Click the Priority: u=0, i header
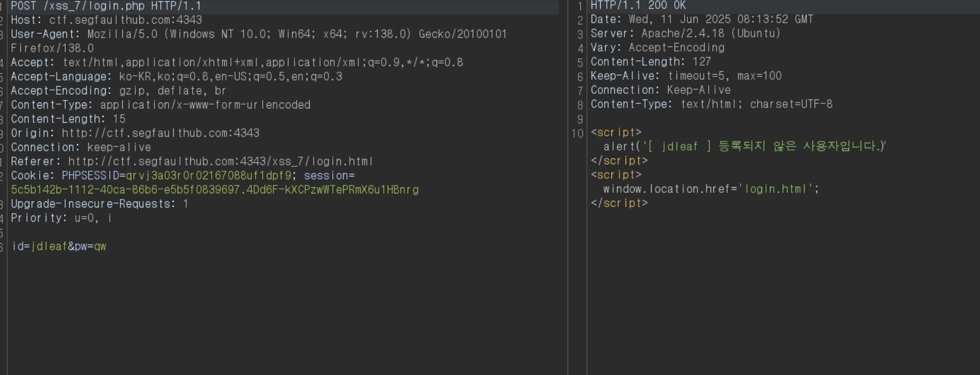Screen dimensions: 980x375 (61, 218)
